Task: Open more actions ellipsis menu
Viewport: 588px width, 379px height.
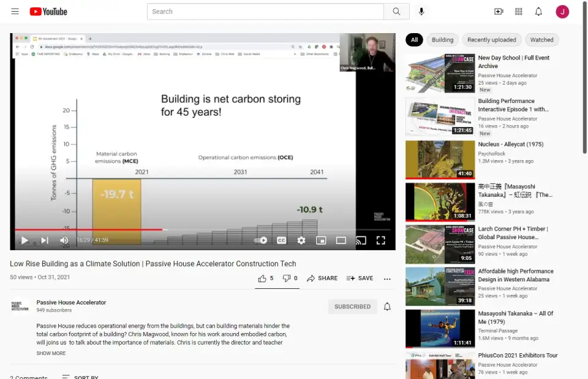Action: pyautogui.click(x=387, y=278)
